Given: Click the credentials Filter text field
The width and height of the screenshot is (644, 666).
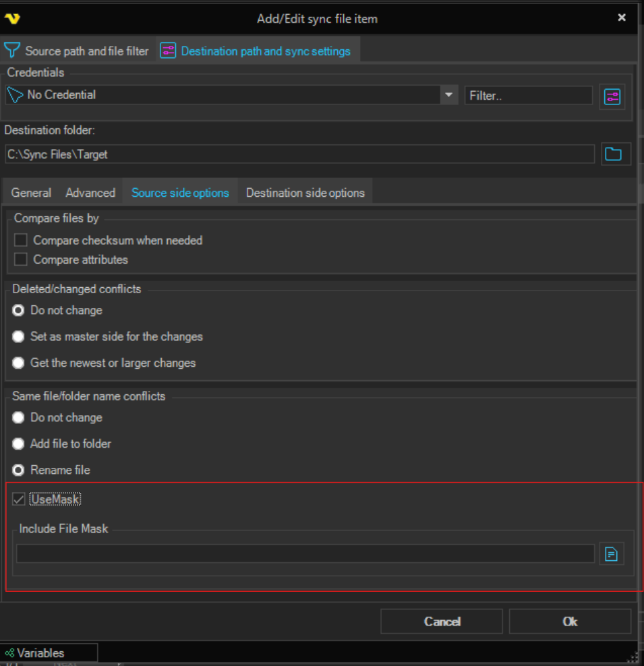Looking at the screenshot, I should click(x=528, y=96).
